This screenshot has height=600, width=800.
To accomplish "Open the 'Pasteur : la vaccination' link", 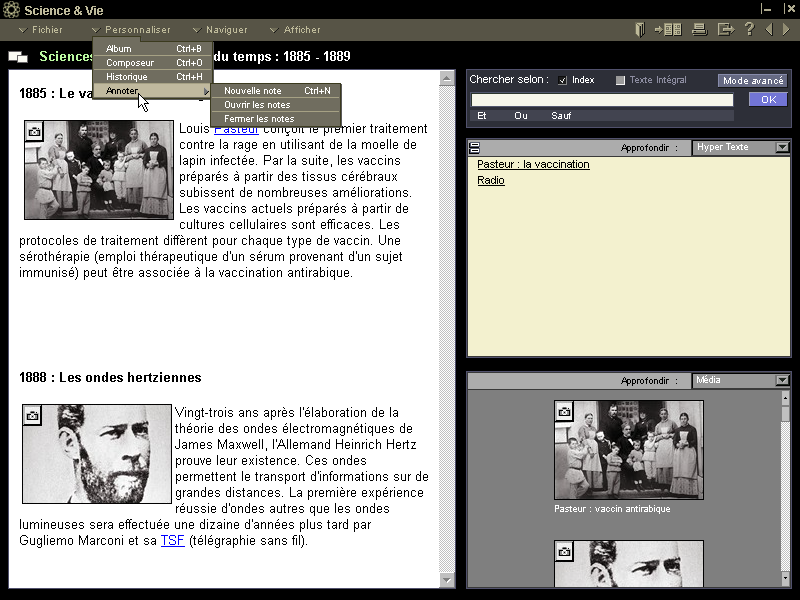I will 533,164.
